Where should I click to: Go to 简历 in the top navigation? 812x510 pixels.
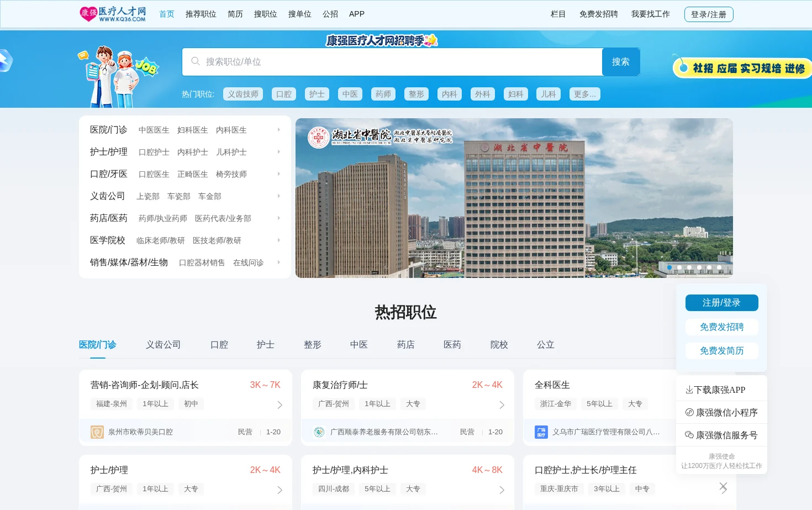click(x=235, y=14)
